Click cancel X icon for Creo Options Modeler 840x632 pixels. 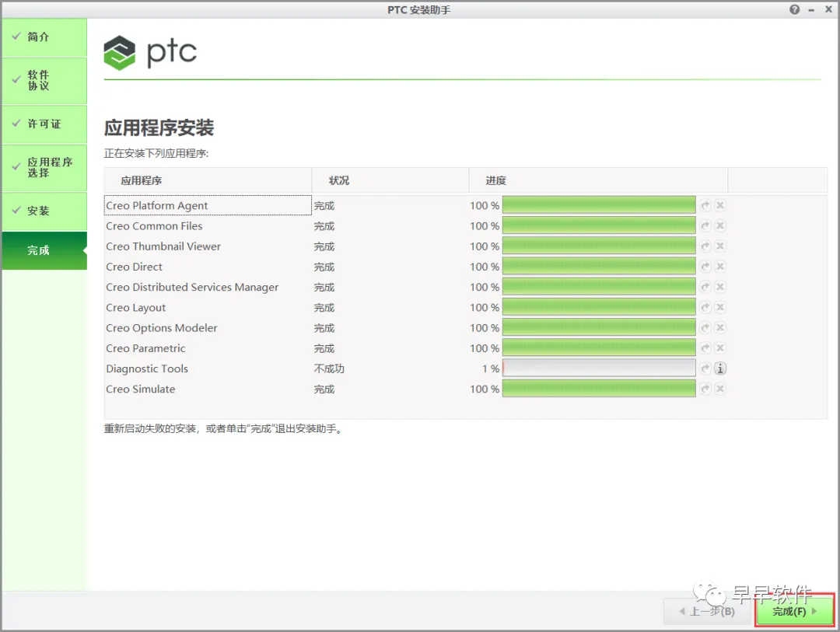(x=720, y=327)
